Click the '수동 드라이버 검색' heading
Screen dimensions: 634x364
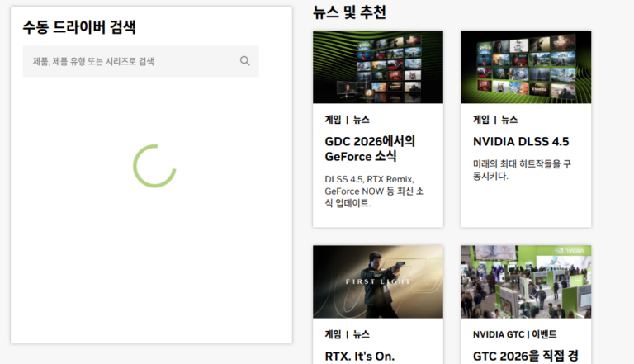pyautogui.click(x=79, y=27)
